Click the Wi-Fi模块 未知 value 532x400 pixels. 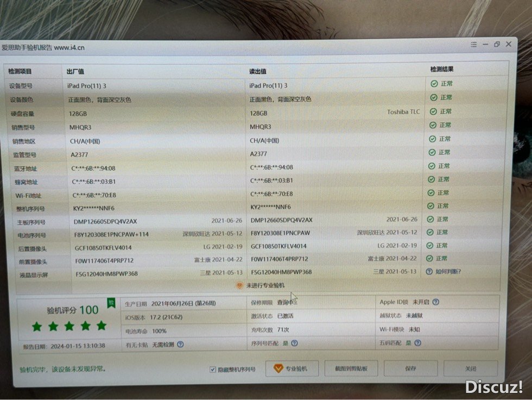414,329
